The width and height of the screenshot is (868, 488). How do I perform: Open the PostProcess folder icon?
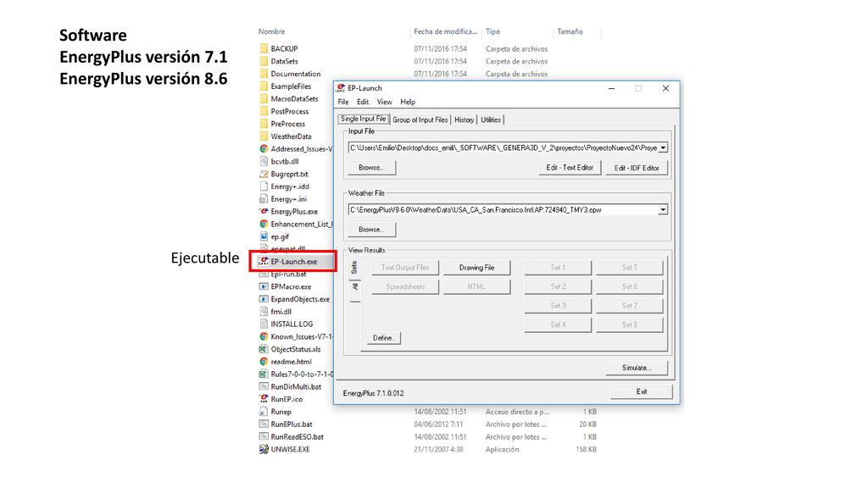(264, 111)
